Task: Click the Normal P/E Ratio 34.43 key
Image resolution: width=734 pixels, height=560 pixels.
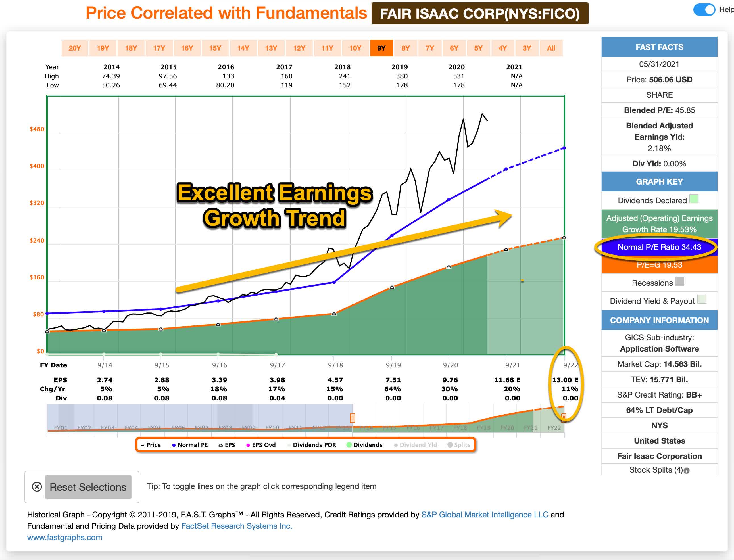Action: coord(659,247)
